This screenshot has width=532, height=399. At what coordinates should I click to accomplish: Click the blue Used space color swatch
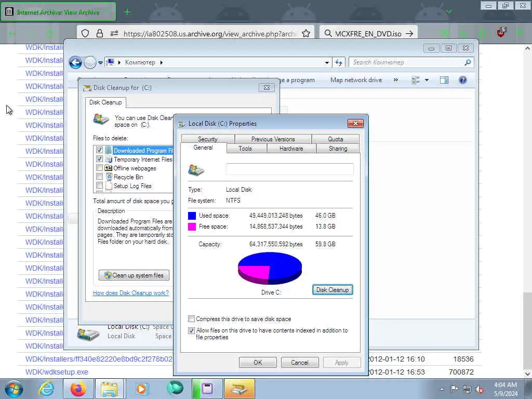click(x=192, y=216)
